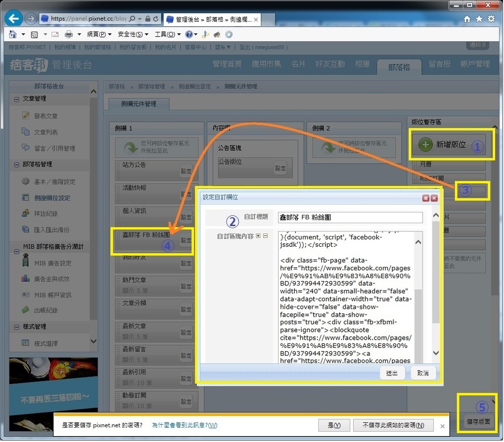Select the 側欄元件管理 tab

(x=139, y=104)
